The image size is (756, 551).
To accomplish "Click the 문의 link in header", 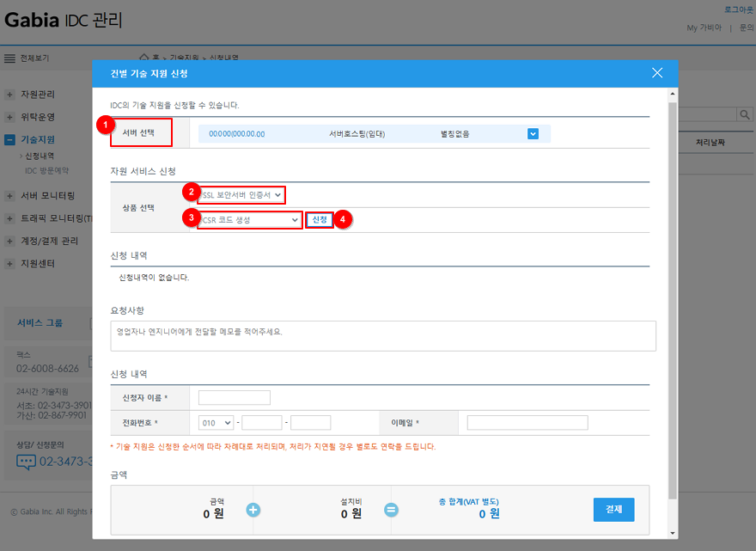I will (x=747, y=28).
